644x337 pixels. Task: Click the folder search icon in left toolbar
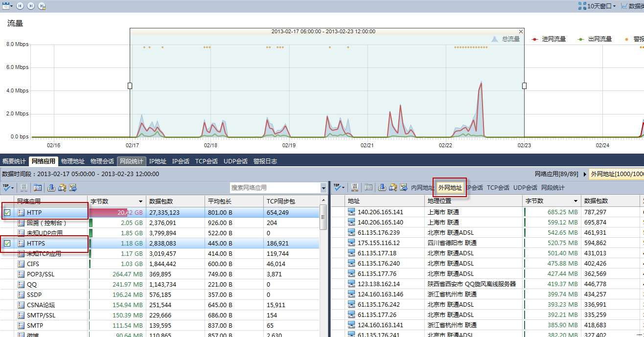tap(62, 187)
